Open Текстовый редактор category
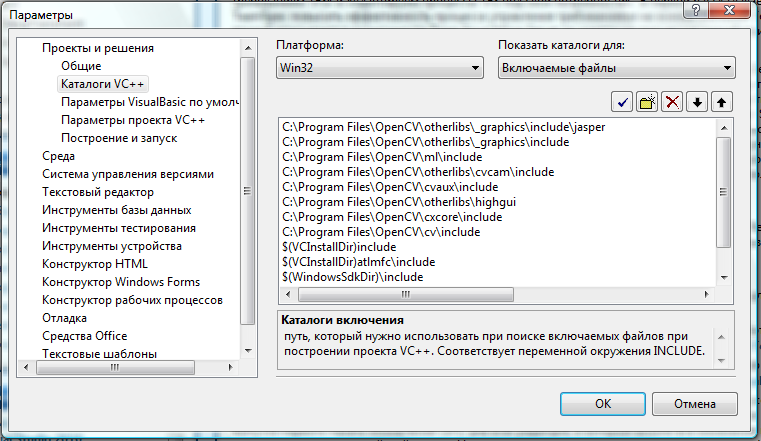The width and height of the screenshot is (761, 441). (98, 192)
